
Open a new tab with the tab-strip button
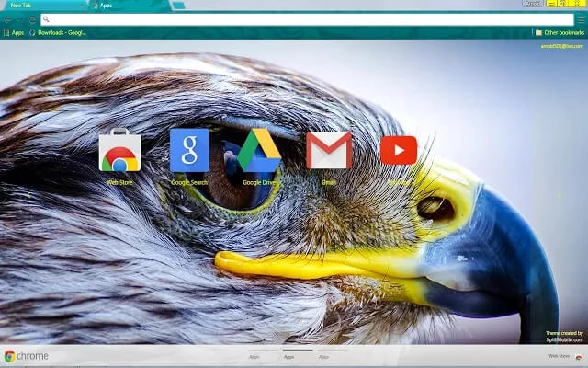click(178, 6)
